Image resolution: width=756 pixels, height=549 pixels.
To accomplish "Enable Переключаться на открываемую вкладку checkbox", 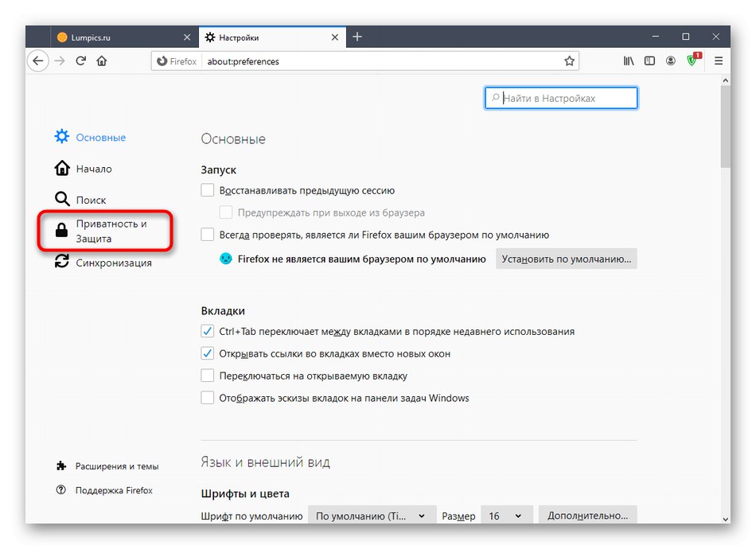I will 208,376.
